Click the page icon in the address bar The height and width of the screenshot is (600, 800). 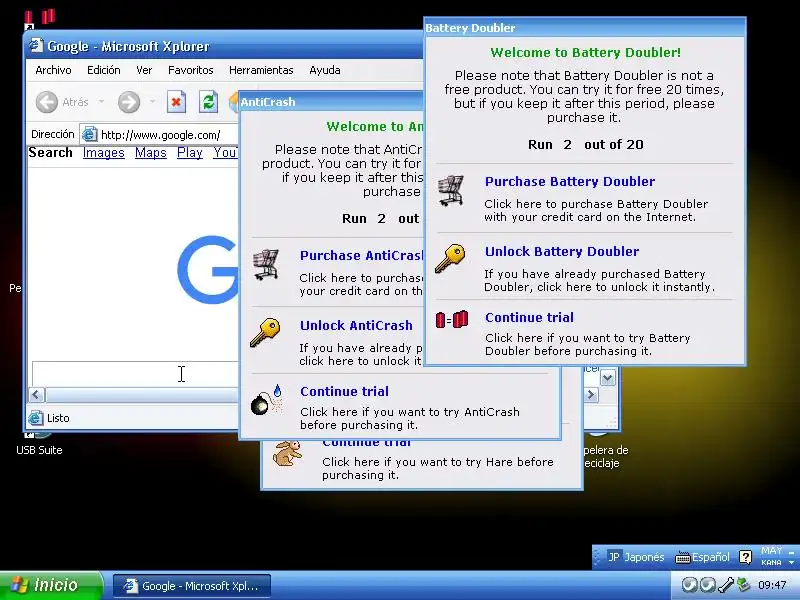(89, 135)
